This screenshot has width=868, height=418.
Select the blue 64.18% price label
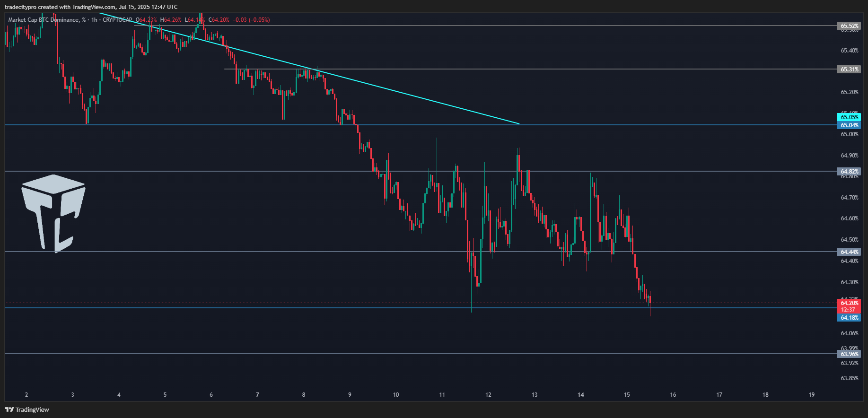(849, 318)
